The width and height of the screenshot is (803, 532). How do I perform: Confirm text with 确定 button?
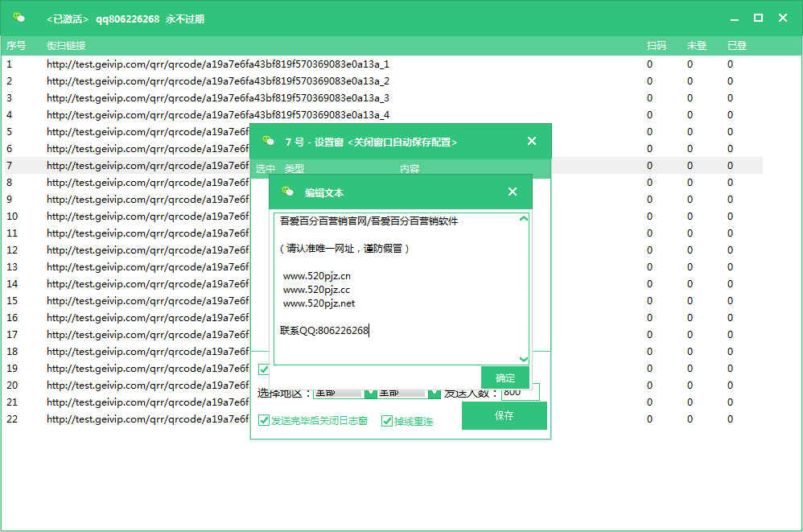[x=505, y=378]
